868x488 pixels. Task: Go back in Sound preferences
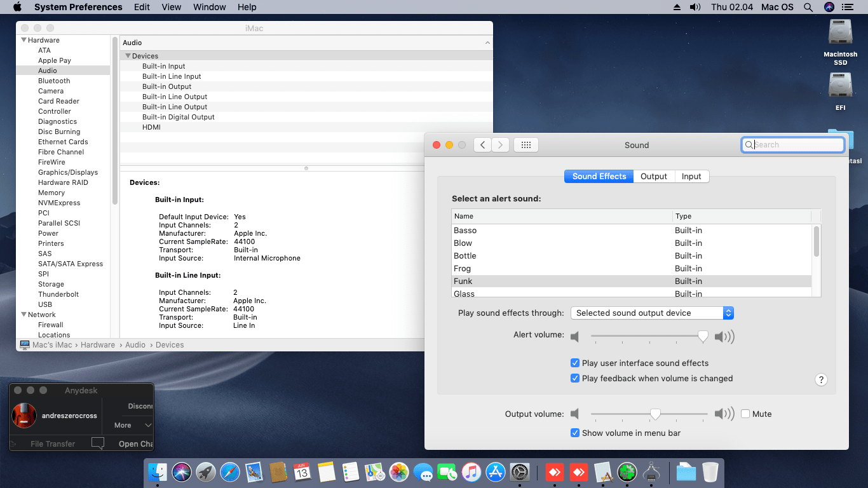tap(483, 145)
